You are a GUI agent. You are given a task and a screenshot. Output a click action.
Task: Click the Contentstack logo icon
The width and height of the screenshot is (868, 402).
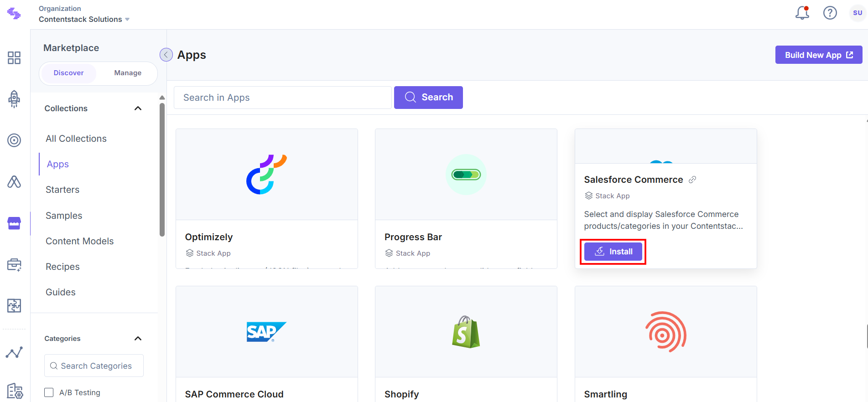coord(14,14)
